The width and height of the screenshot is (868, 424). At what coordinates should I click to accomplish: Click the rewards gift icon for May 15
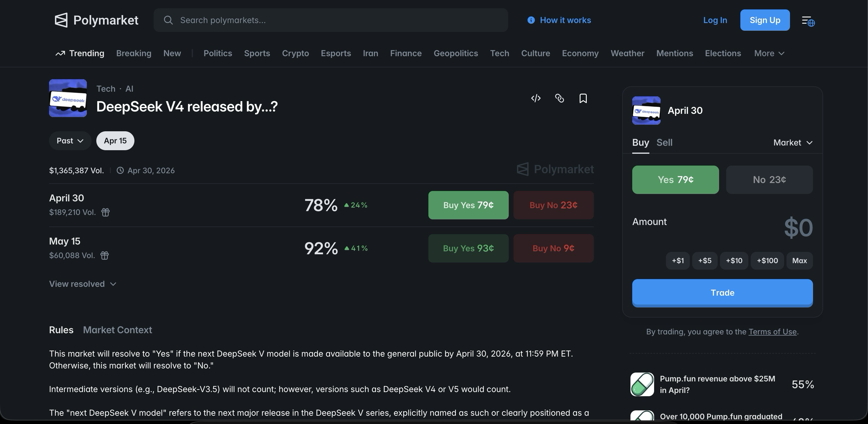click(x=105, y=255)
